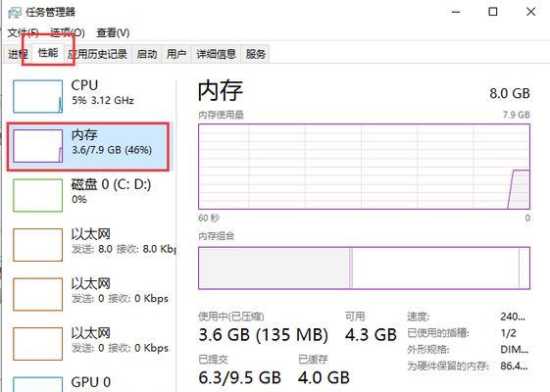The image size is (550, 392).
Task: Switch to the 进程 tab
Action: 18,54
